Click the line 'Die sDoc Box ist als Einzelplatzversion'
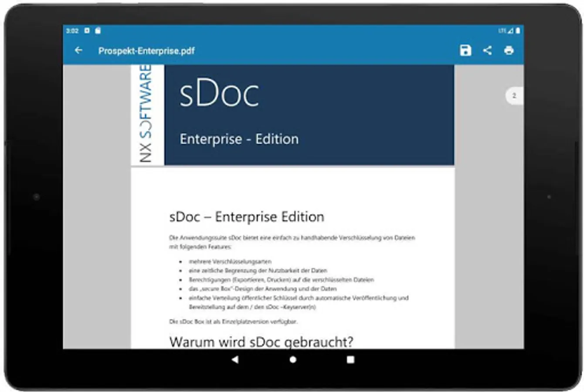584x392 pixels. tap(234, 321)
